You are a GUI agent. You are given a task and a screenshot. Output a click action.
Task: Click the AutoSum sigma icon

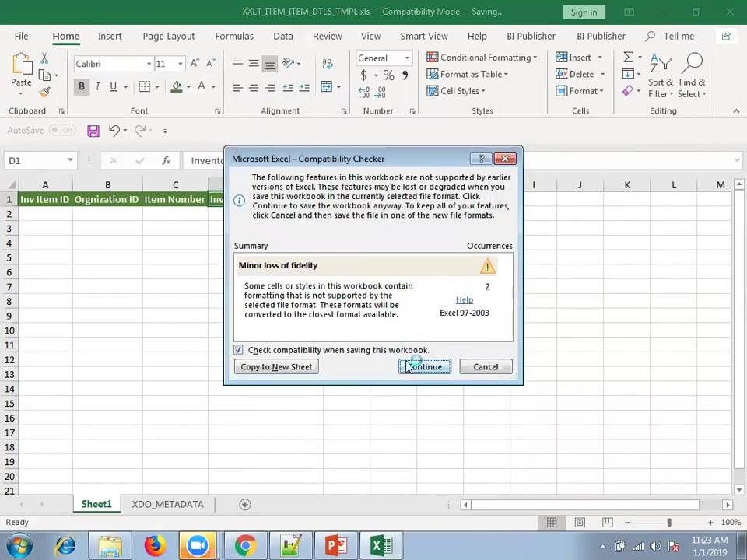[x=629, y=57]
